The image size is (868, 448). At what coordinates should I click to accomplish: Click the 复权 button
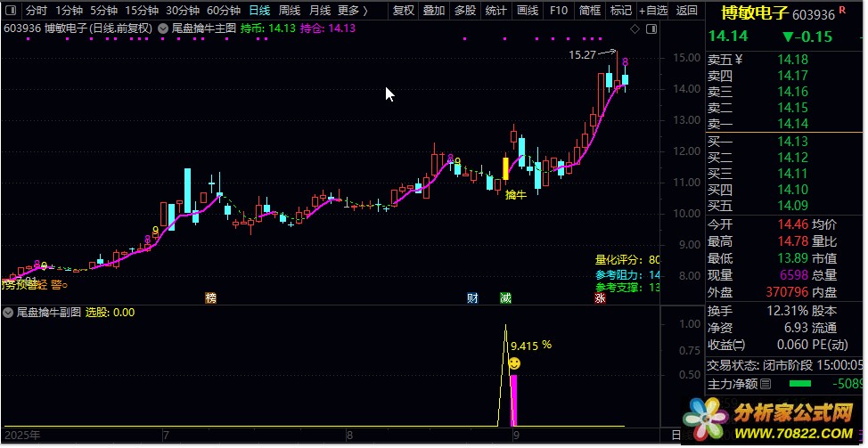coord(404,10)
